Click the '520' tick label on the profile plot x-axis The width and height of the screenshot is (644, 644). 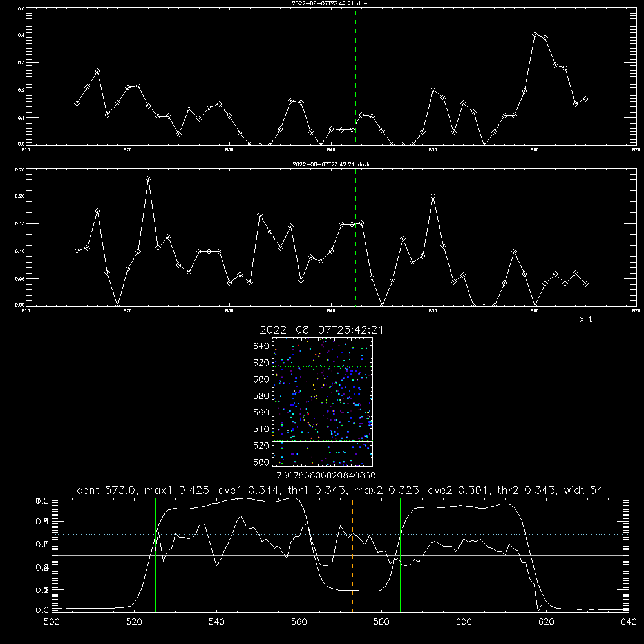tap(134, 622)
